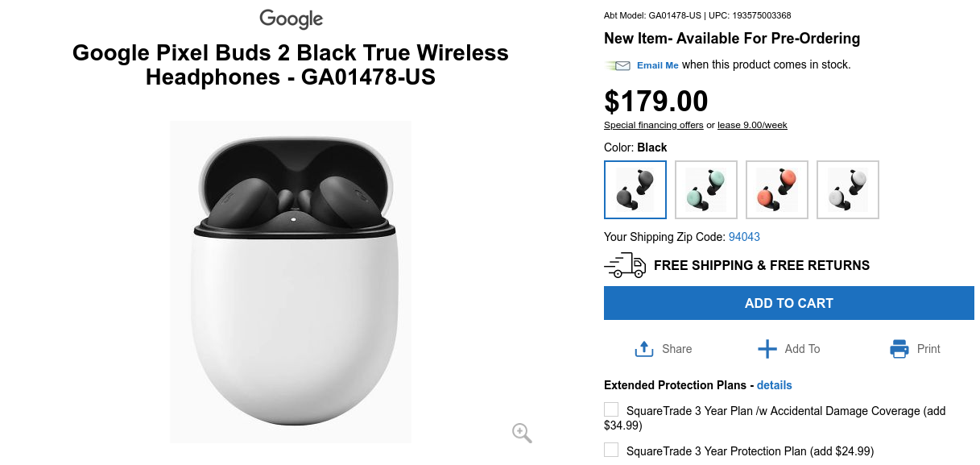Screen dimensions: 980x465
Task: Click the magnifier zoom icon on product image
Action: [x=522, y=433]
